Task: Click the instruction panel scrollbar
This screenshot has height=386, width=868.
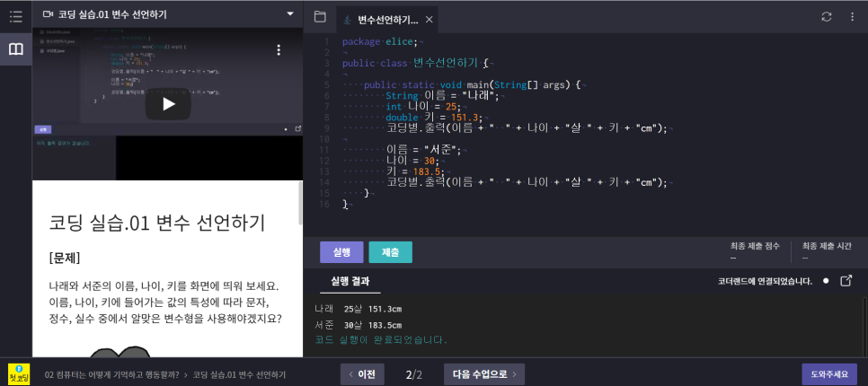Action: 301,202
